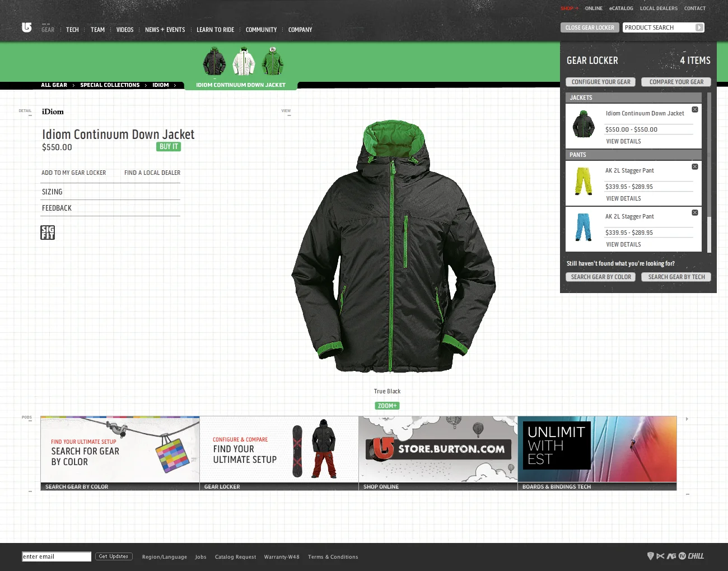The height and width of the screenshot is (571, 728).
Task: Click the Idiom breadcrumb
Action: click(161, 85)
